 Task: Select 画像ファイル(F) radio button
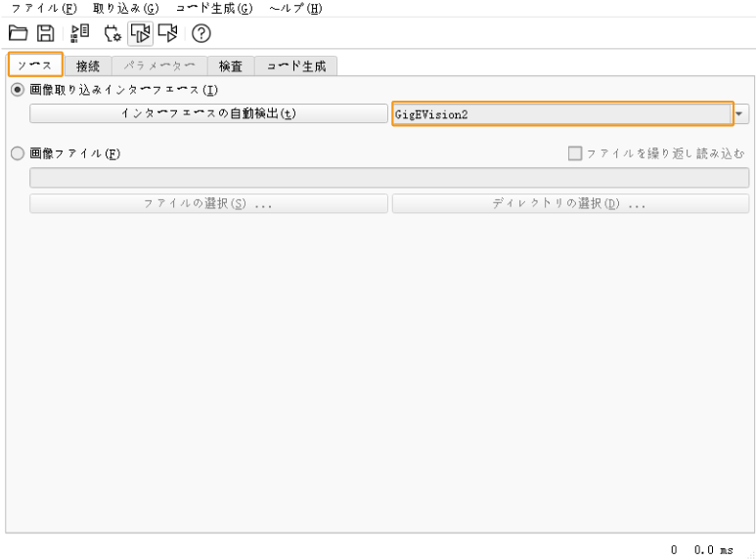18,153
